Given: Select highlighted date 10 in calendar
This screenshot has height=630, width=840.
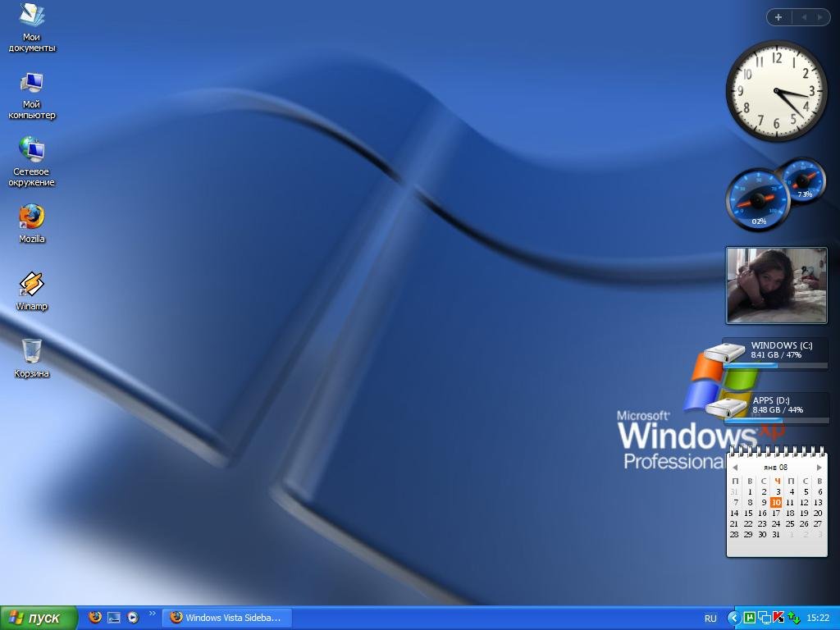Looking at the screenshot, I should [x=776, y=503].
